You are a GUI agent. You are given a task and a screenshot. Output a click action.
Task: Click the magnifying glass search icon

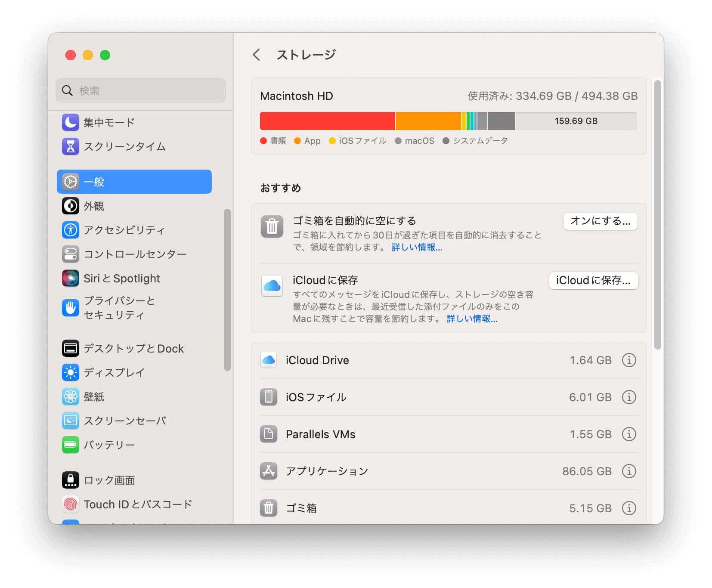coord(68,90)
